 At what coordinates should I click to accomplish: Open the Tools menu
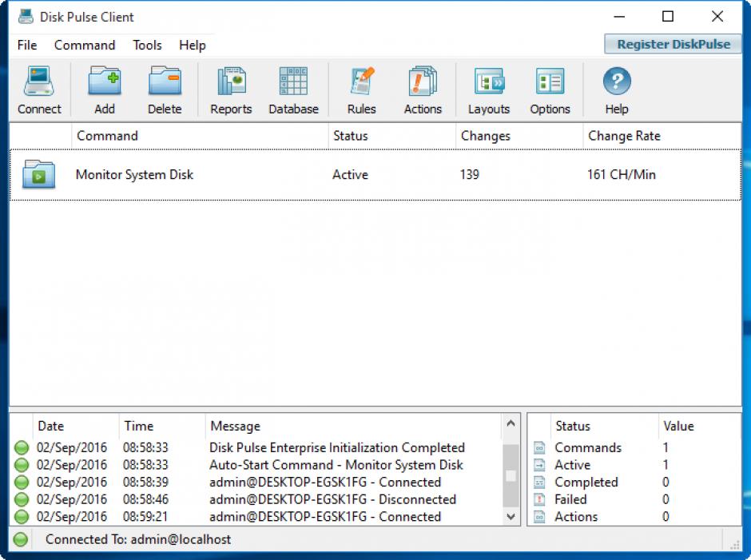147,45
